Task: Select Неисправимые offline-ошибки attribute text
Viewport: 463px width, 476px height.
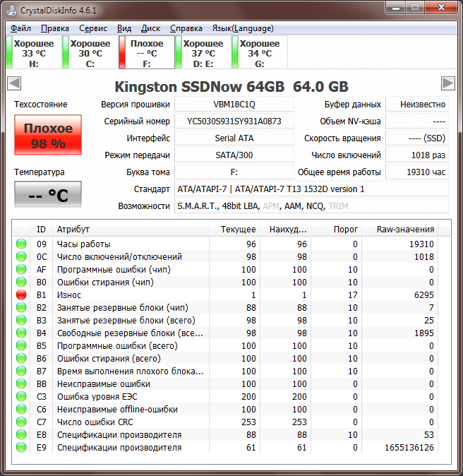Action: (x=117, y=410)
